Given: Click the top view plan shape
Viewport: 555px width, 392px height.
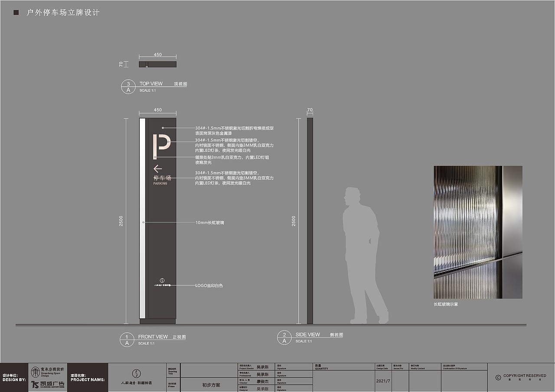Looking at the screenshot, I should [x=158, y=64].
